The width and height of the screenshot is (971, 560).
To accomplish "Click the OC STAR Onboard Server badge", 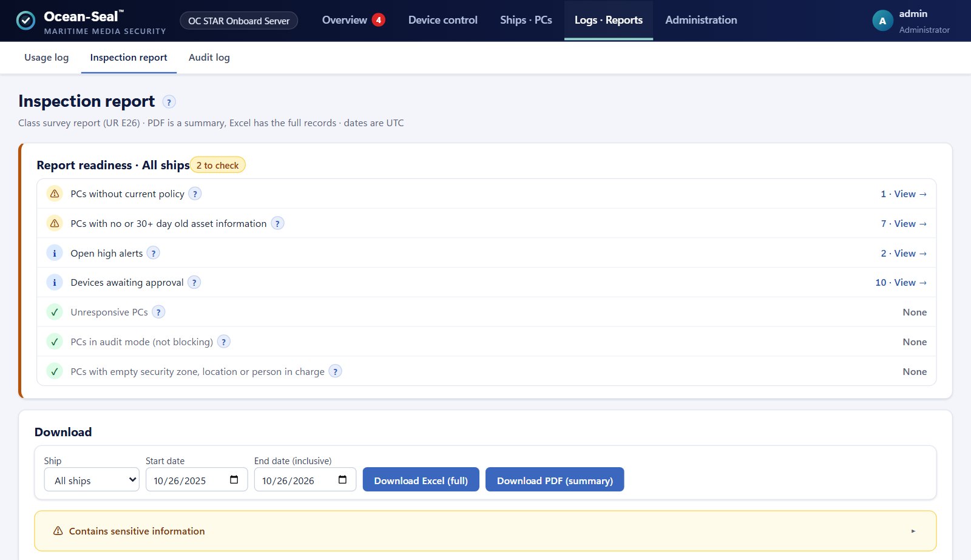I will tap(239, 21).
